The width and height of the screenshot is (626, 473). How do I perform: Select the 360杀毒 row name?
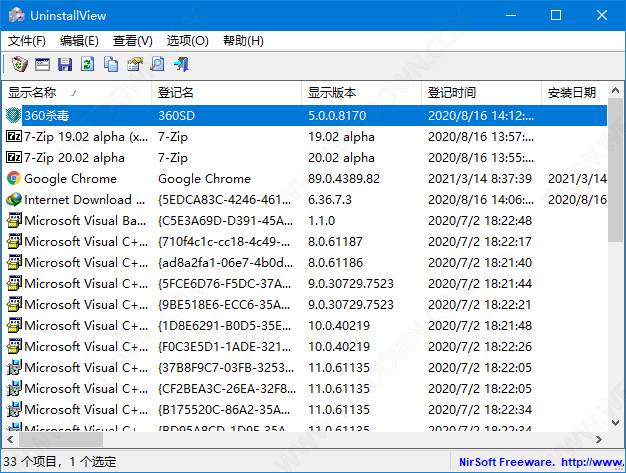coord(46,116)
